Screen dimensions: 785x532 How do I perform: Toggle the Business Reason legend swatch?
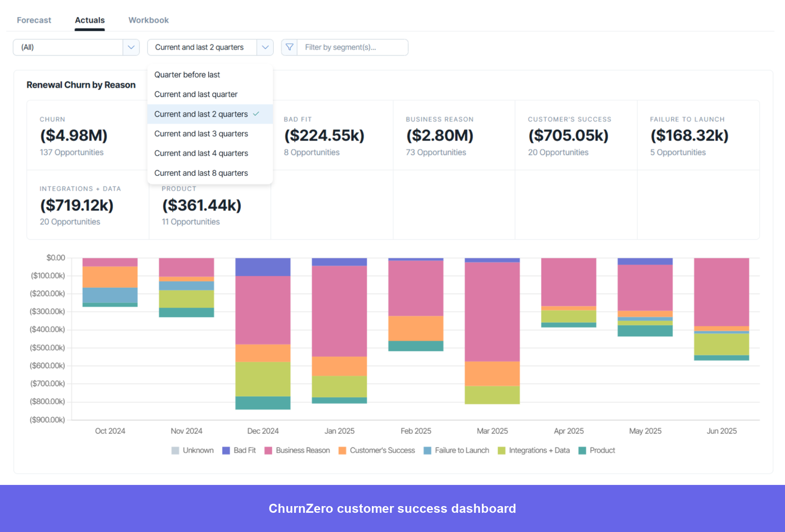[269, 450]
